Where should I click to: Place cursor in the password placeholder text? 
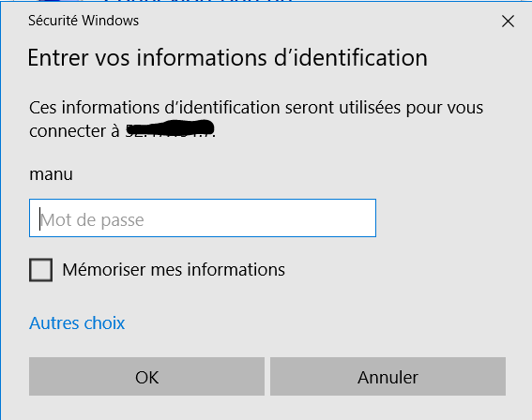click(x=92, y=220)
